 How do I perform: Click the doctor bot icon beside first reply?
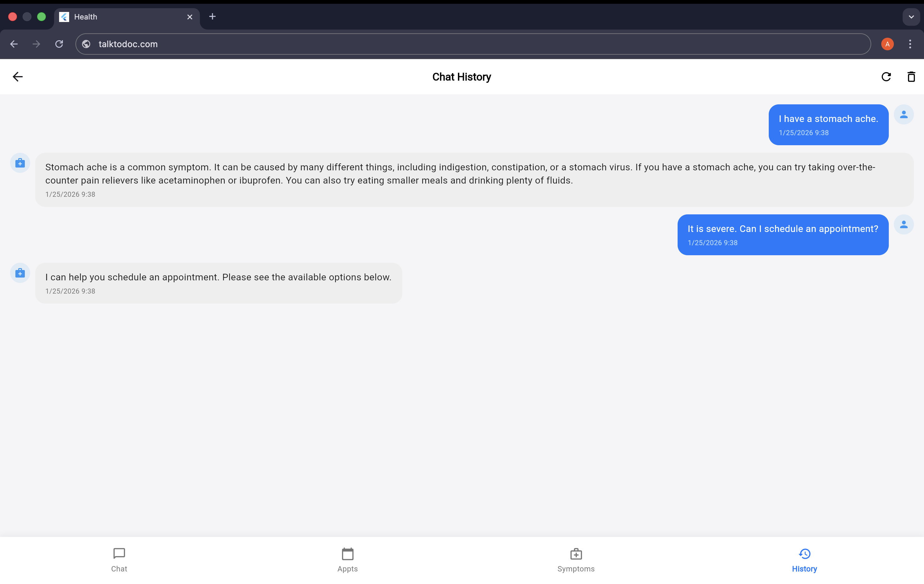[20, 163]
